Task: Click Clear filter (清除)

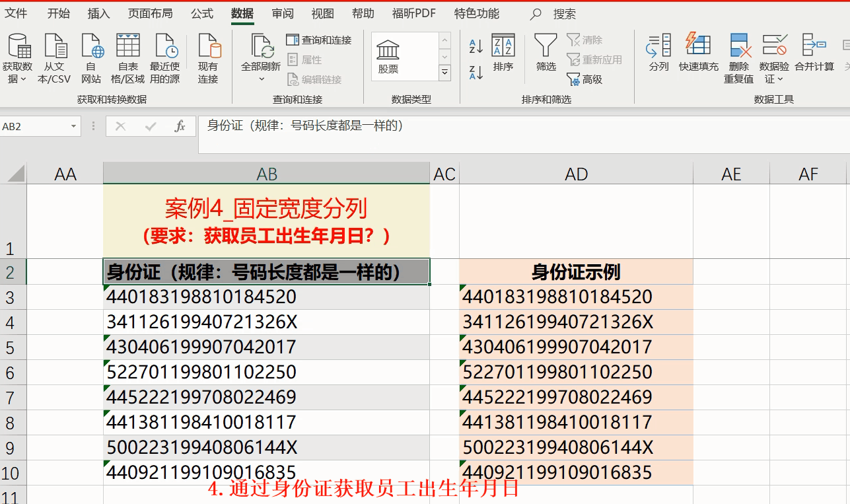Action: click(584, 40)
